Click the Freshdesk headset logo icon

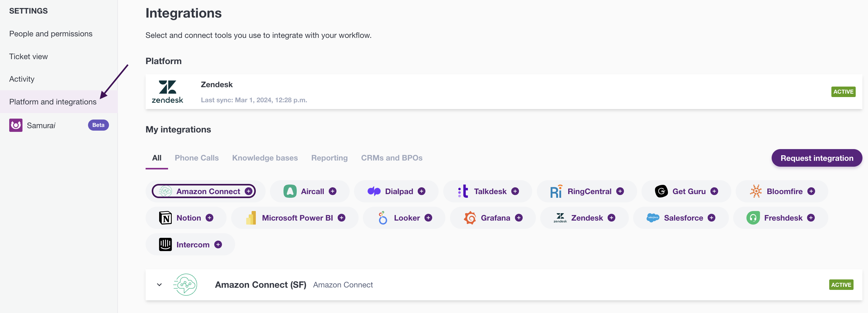click(753, 218)
